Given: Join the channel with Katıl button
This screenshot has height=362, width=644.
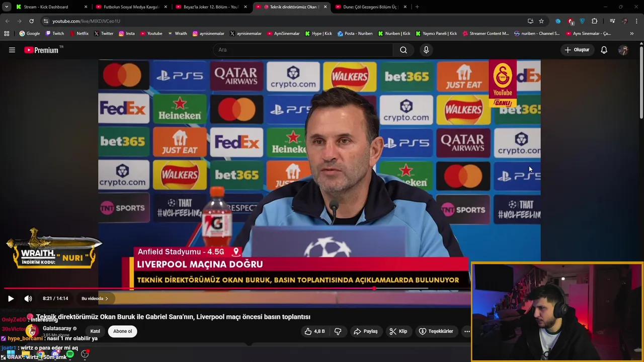Looking at the screenshot, I should (x=95, y=331).
